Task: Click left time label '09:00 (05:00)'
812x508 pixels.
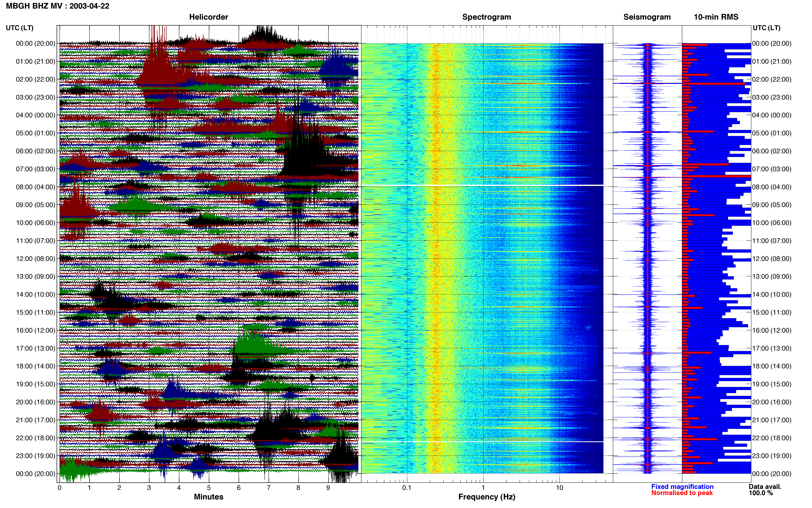Action: tap(36, 205)
